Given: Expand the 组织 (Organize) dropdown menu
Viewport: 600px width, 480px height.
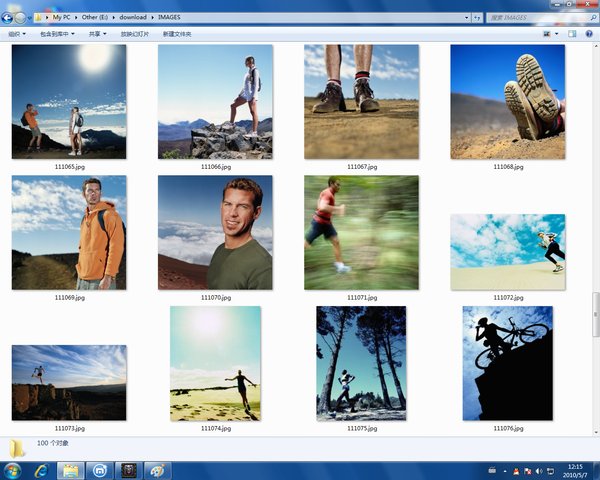Looking at the screenshot, I should [16, 34].
